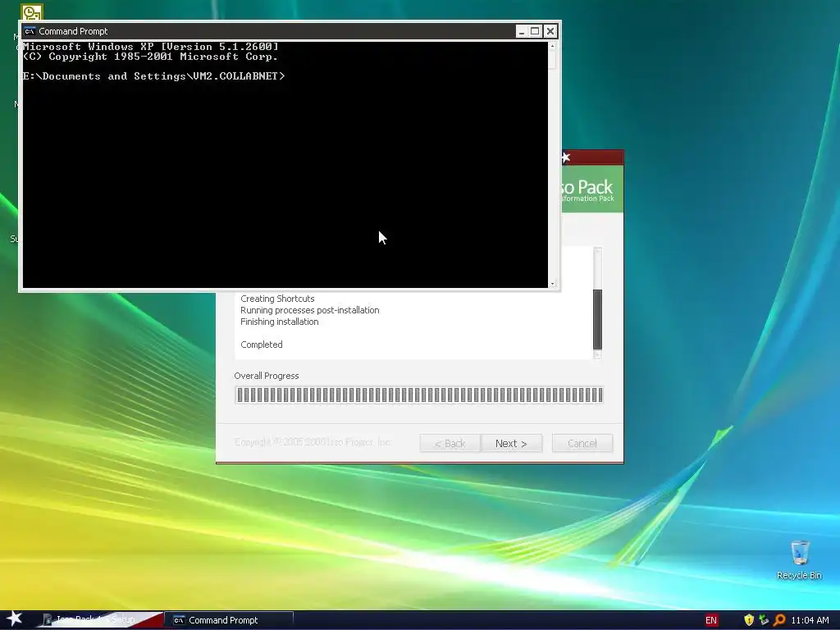
Task: Select the yellow clock desktop icon behind Command Prompt
Action: click(32, 12)
